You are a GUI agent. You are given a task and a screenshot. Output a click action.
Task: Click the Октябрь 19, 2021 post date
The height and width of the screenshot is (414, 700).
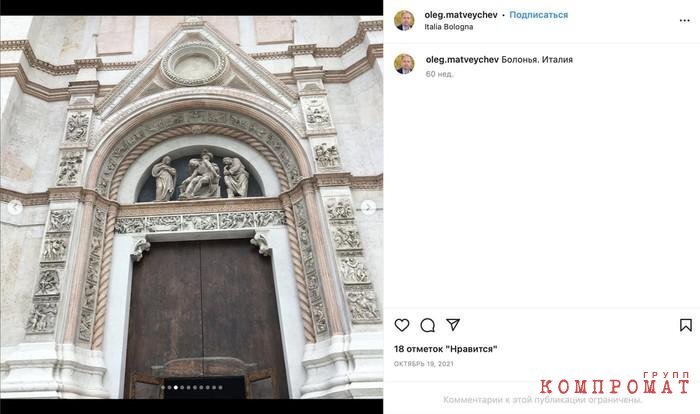pos(423,364)
